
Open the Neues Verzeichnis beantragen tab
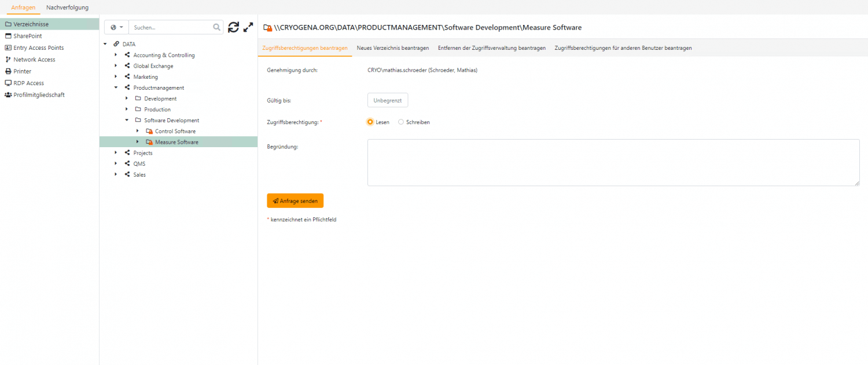point(392,48)
